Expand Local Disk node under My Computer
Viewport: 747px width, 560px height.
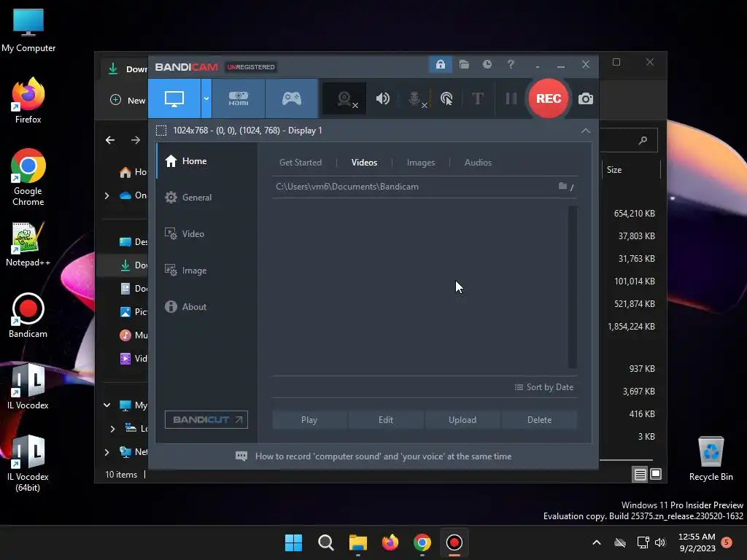tap(112, 429)
